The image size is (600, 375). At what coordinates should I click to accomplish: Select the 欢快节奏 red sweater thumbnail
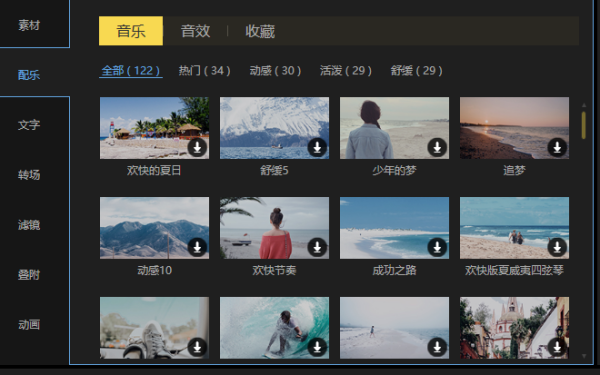[x=274, y=228]
